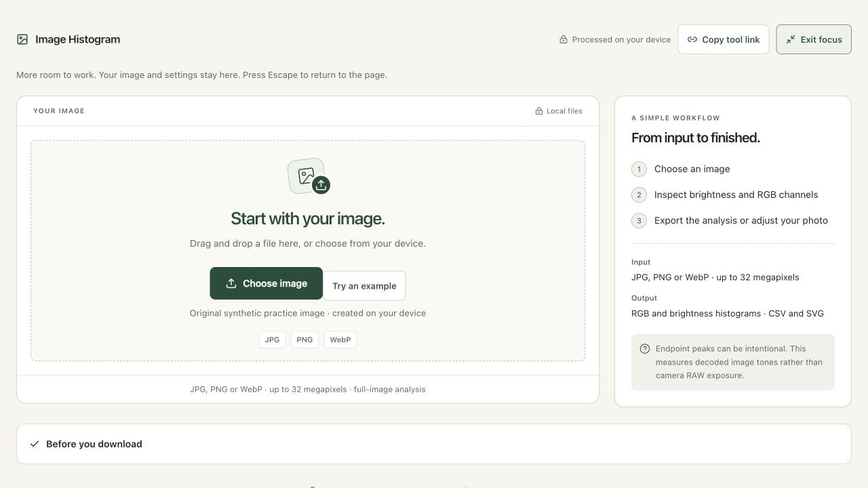
Task: Click the step 3 circle for Export the analysis
Action: point(639,221)
